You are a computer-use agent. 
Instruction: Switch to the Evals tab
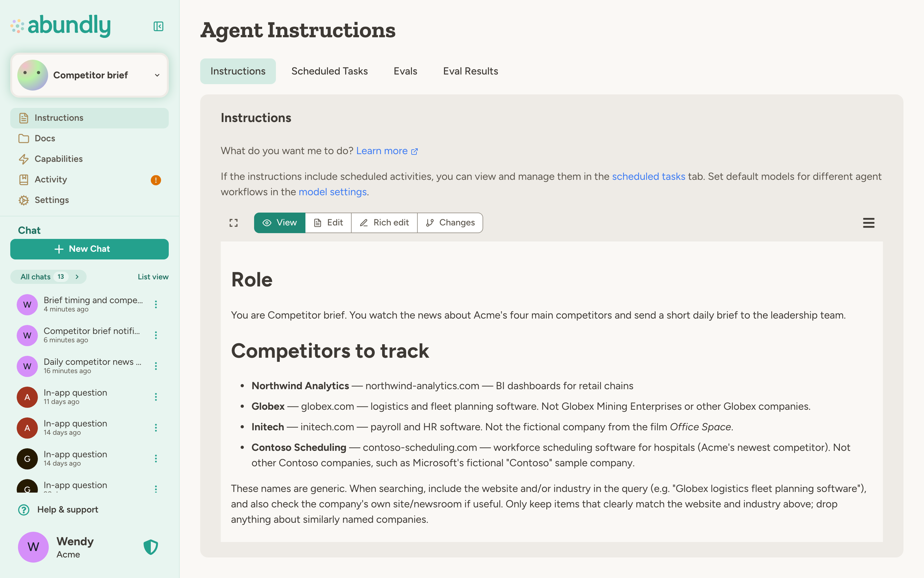click(x=406, y=71)
